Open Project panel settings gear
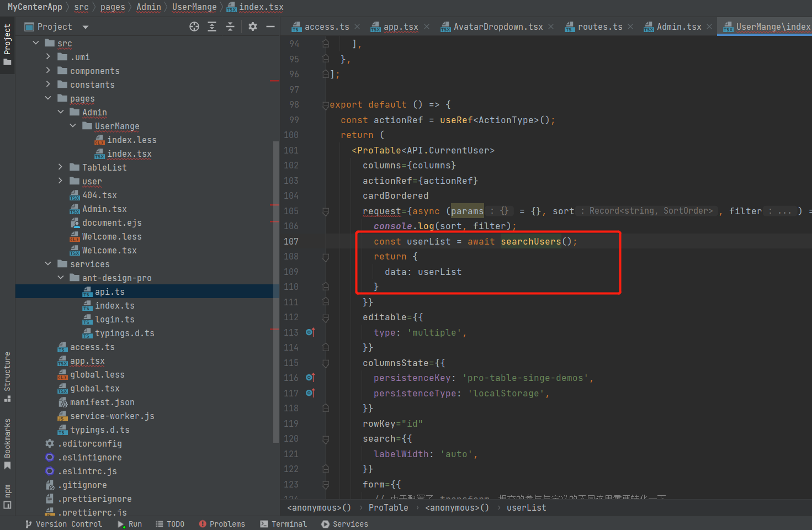The image size is (812, 530). tap(253, 26)
